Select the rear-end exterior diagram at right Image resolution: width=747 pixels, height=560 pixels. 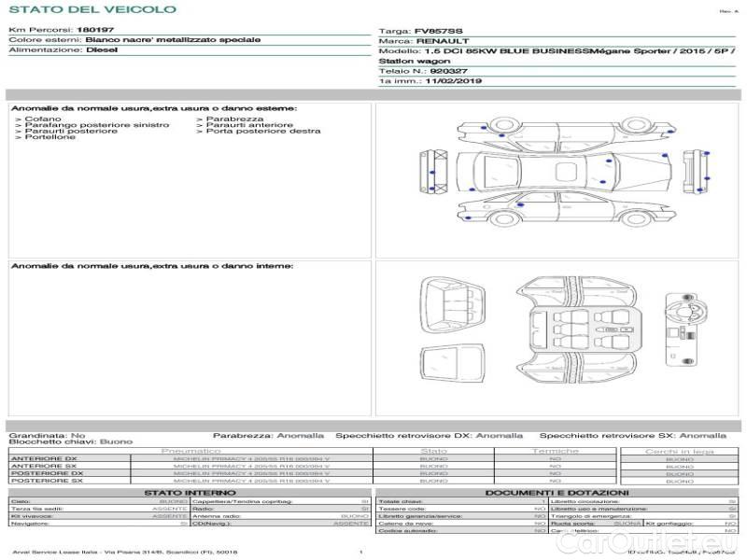tap(696, 172)
